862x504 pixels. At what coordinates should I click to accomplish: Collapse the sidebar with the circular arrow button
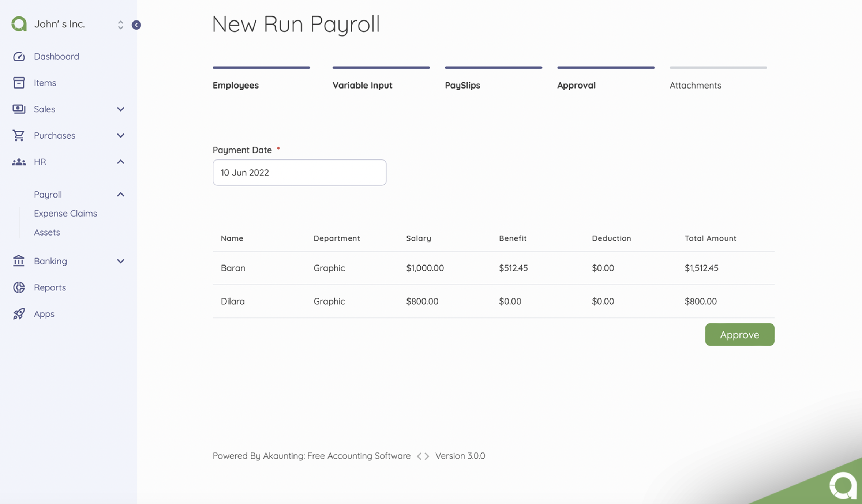tap(136, 25)
